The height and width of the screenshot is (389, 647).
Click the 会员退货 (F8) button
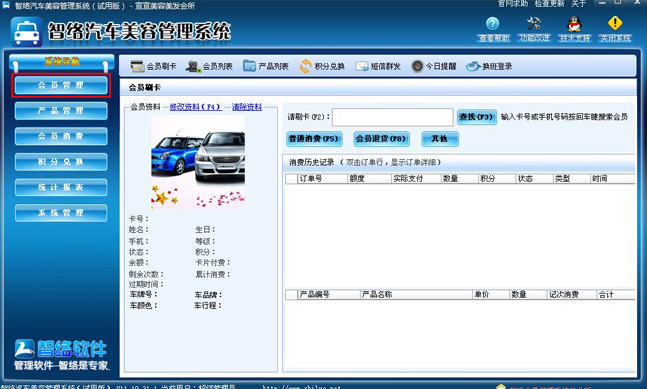pos(381,139)
